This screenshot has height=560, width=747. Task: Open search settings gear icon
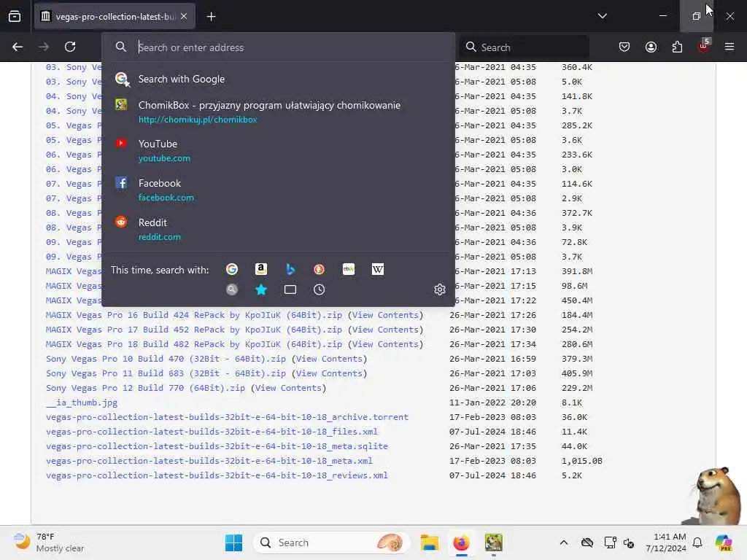[x=440, y=289]
